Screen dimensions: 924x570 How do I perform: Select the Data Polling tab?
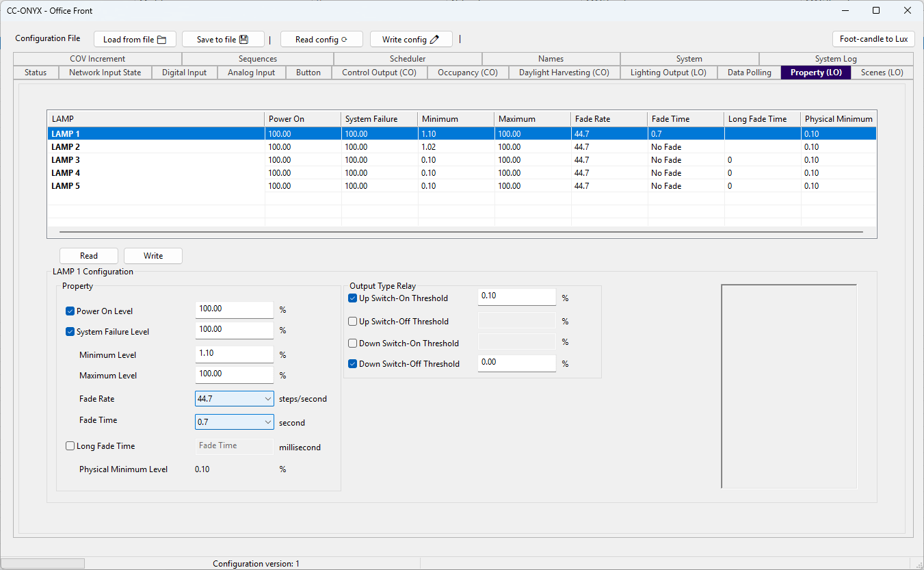tap(749, 73)
